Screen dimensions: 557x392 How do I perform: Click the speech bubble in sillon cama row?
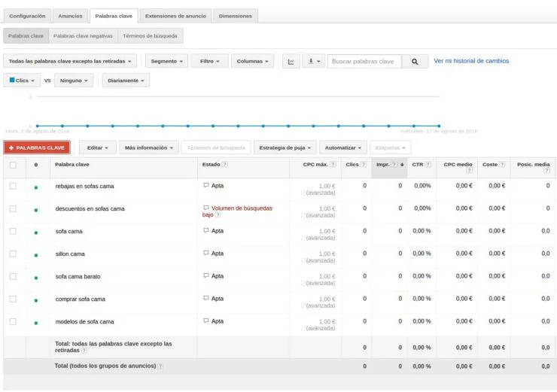[x=206, y=253]
